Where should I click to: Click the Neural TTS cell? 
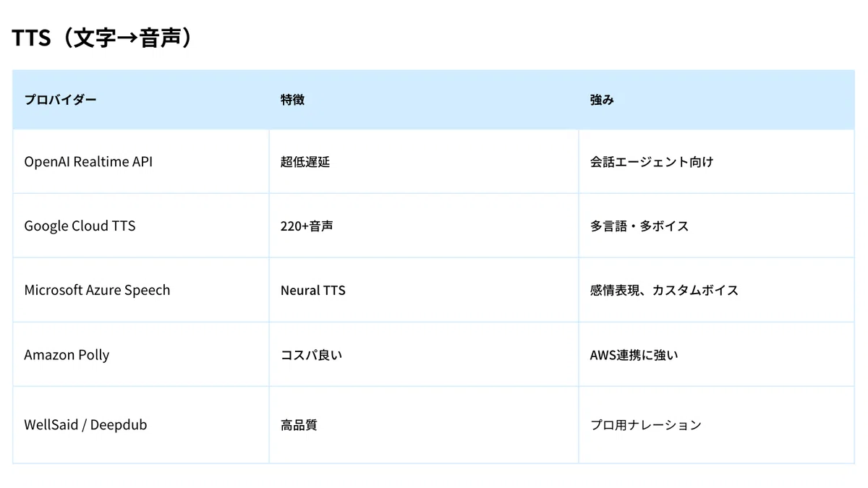click(x=424, y=290)
